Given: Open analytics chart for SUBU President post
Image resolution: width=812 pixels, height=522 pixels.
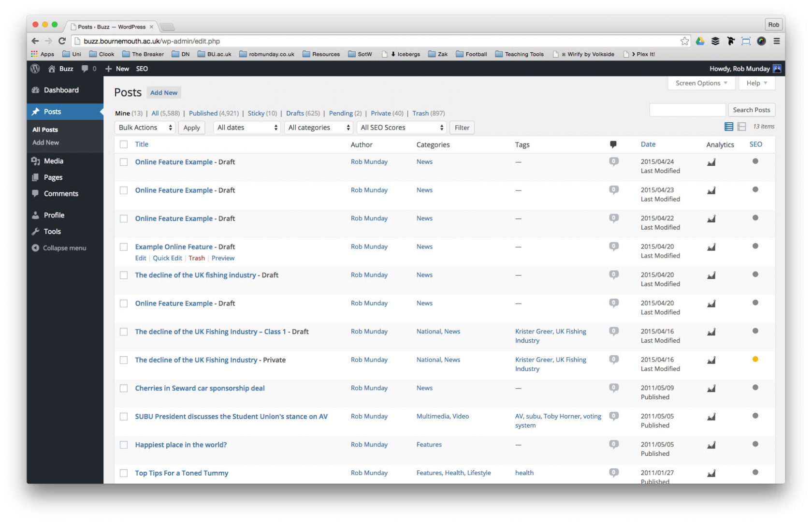Looking at the screenshot, I should click(x=711, y=417).
